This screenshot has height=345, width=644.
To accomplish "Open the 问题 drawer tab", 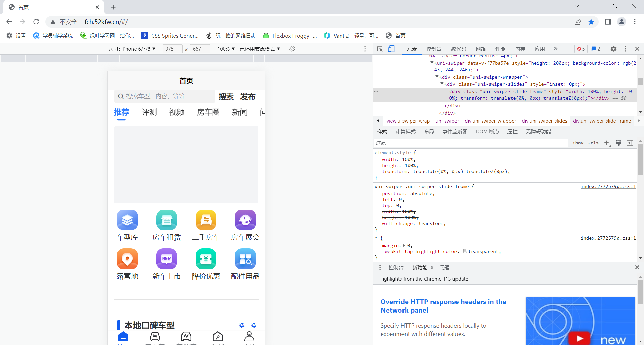I will pyautogui.click(x=444, y=267).
